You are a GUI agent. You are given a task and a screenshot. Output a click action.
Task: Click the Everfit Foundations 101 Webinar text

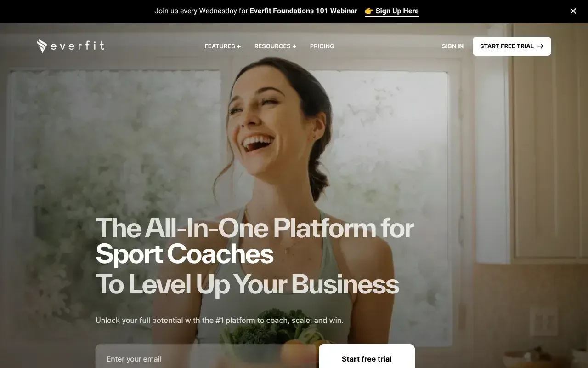tap(303, 11)
